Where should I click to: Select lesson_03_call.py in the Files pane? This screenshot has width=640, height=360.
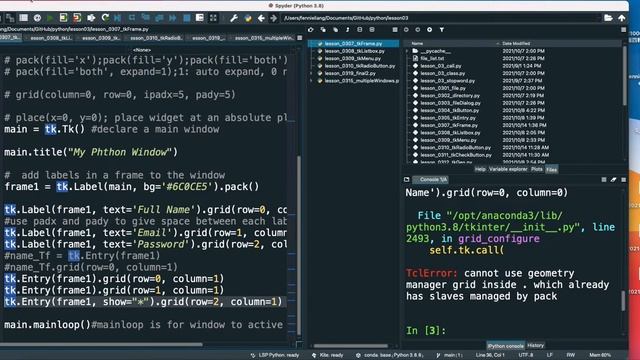click(441, 66)
